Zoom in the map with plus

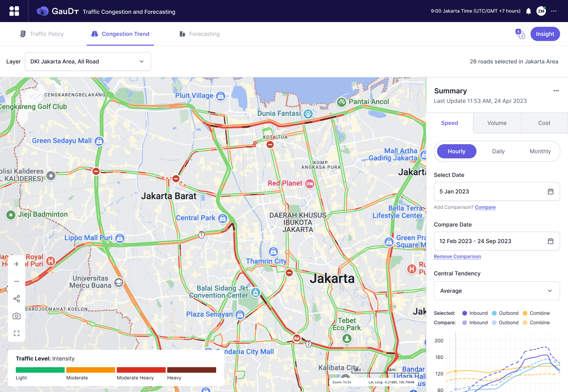coord(17,264)
